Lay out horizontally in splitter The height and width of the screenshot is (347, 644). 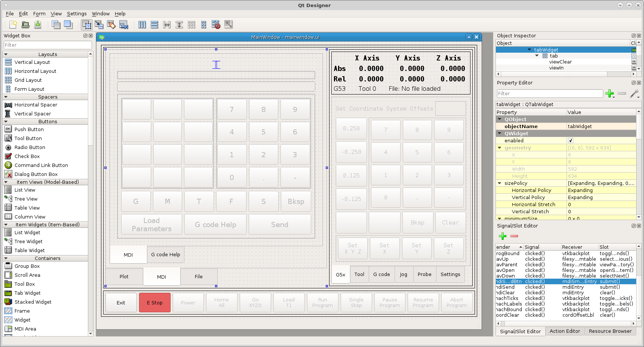(x=167, y=25)
